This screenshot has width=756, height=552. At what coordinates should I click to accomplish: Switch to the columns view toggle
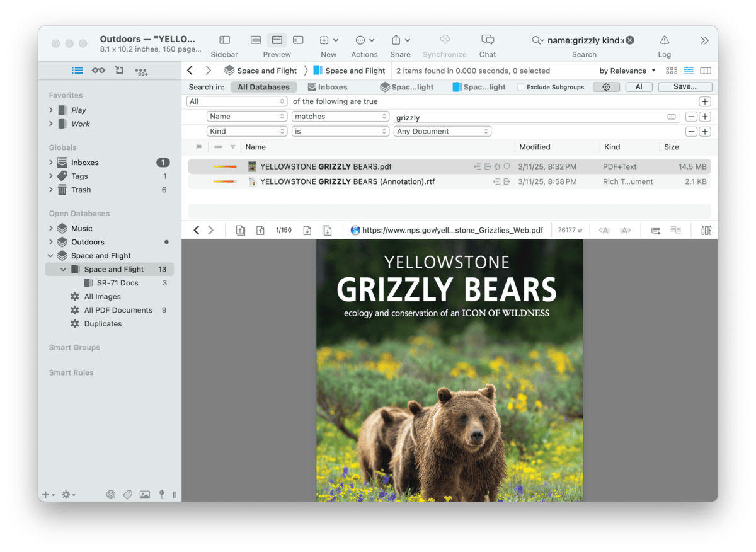[x=706, y=71]
